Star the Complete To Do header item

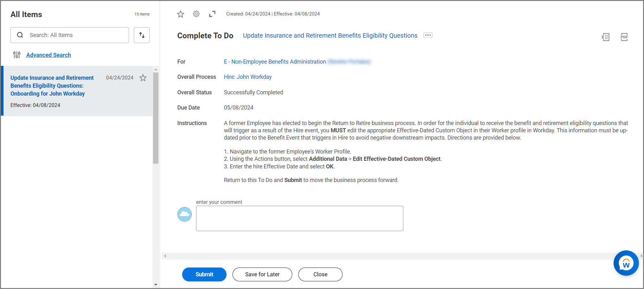(x=181, y=14)
